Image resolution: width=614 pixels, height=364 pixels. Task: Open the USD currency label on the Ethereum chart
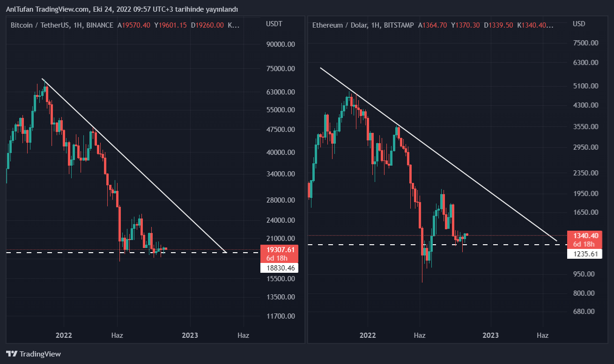579,24
